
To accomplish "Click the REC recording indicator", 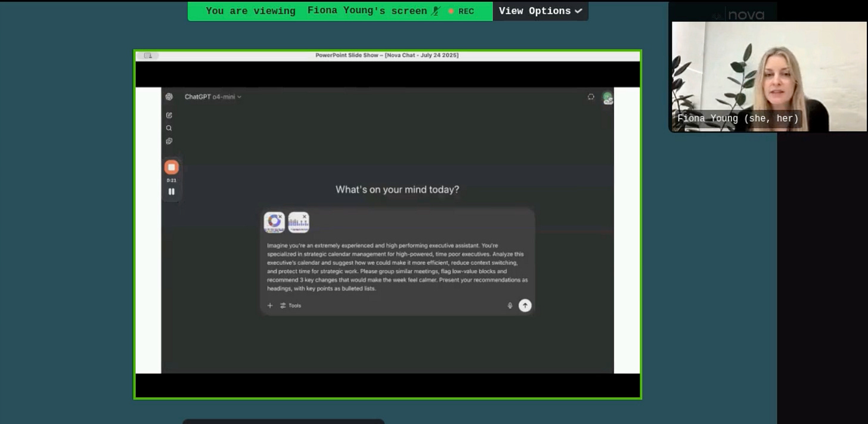I will tap(461, 11).
